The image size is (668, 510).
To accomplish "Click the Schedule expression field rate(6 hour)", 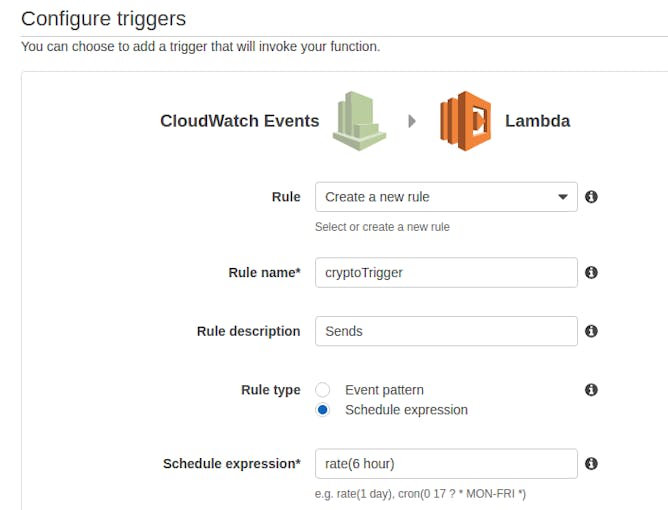I will [446, 464].
